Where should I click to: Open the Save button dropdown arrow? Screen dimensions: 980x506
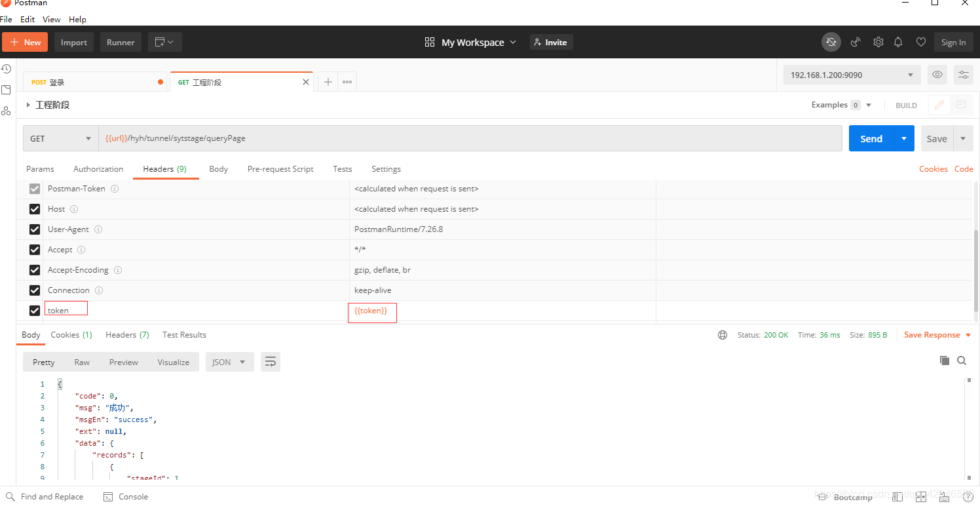[x=962, y=138]
